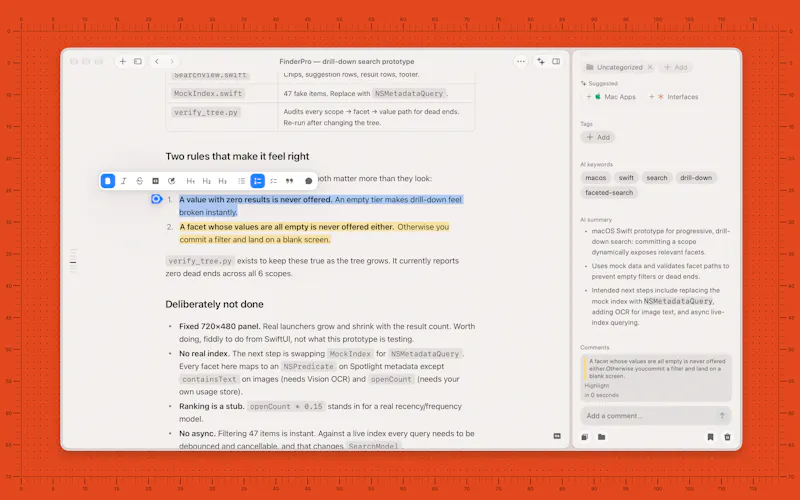This screenshot has height=500, width=800.
Task: Apply blockquote formatting
Action: coord(289,181)
